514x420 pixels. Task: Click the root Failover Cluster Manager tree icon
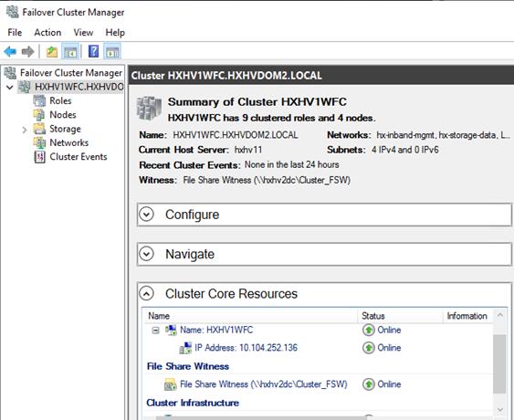10,73
